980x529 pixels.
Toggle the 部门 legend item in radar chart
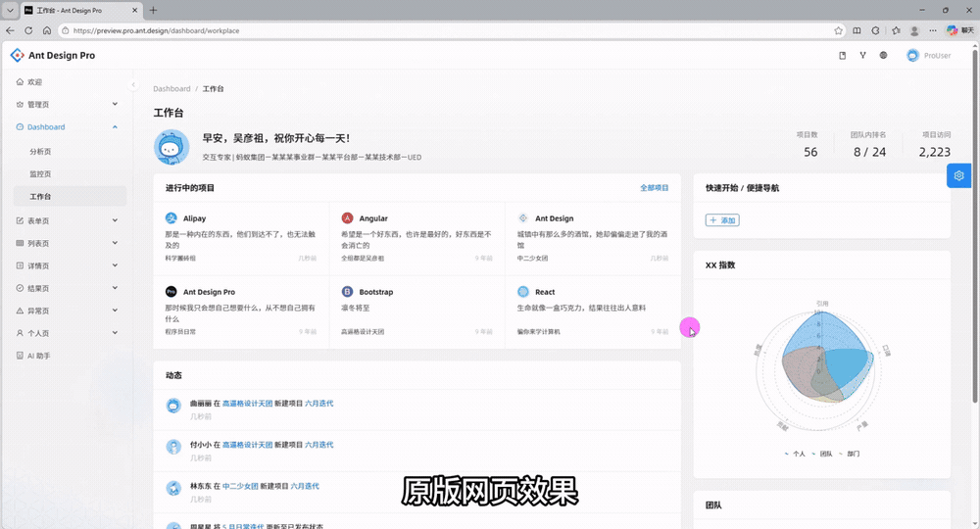[850, 454]
